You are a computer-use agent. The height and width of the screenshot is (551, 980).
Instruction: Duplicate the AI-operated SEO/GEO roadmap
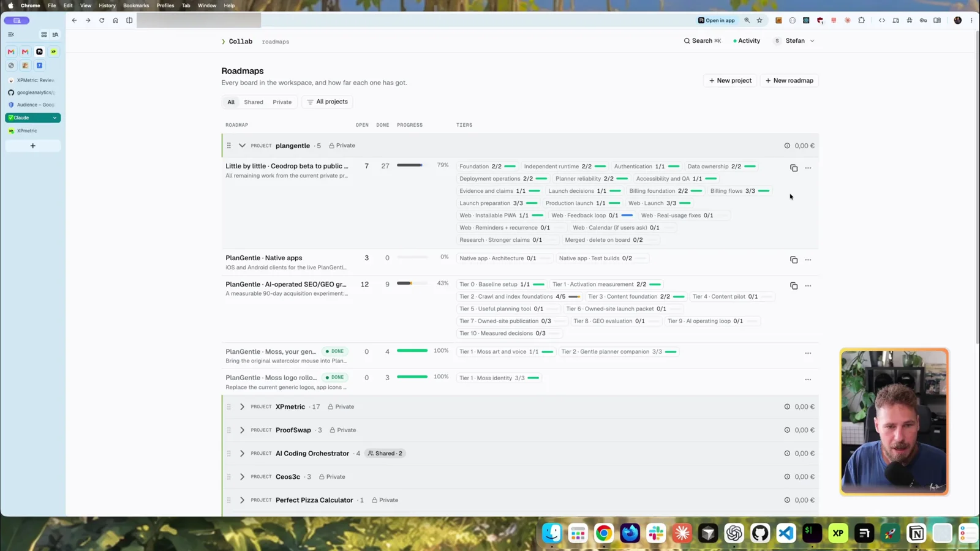coord(794,286)
